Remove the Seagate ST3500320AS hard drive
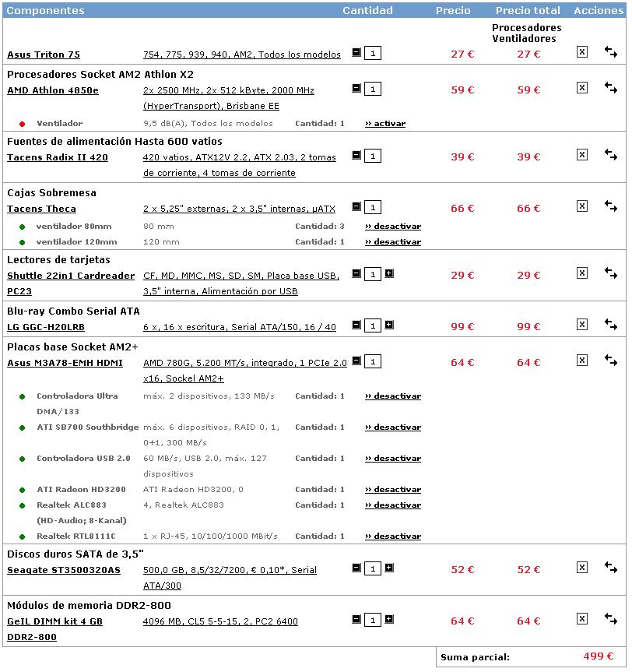This screenshot has width=632, height=672. pos(581,568)
